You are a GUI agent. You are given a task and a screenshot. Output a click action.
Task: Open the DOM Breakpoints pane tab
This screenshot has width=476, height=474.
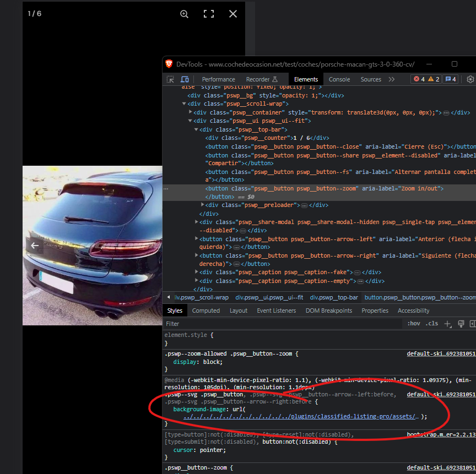(x=329, y=310)
